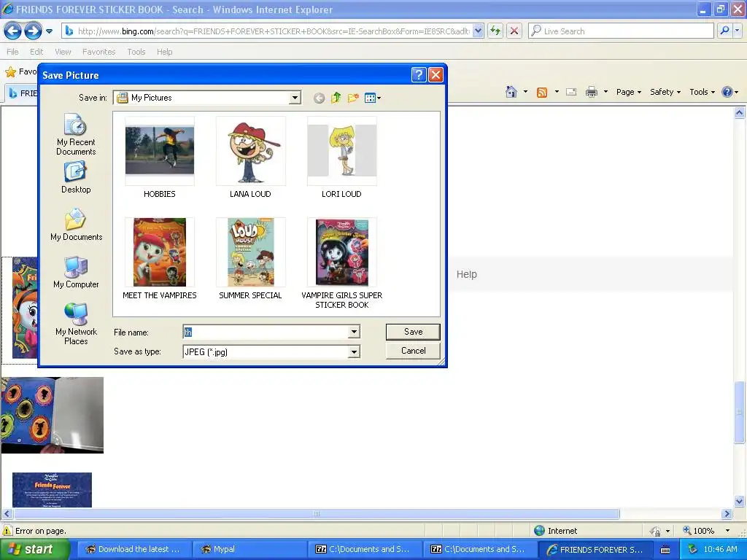Viewport: 747px width, 560px height.
Task: Click the dialog help question mark button
Action: click(418, 75)
